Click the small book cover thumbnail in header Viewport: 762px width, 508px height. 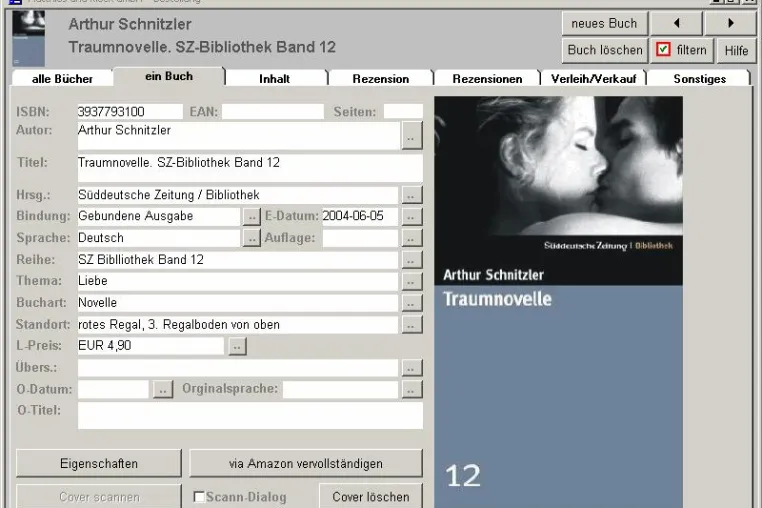[x=29, y=38]
